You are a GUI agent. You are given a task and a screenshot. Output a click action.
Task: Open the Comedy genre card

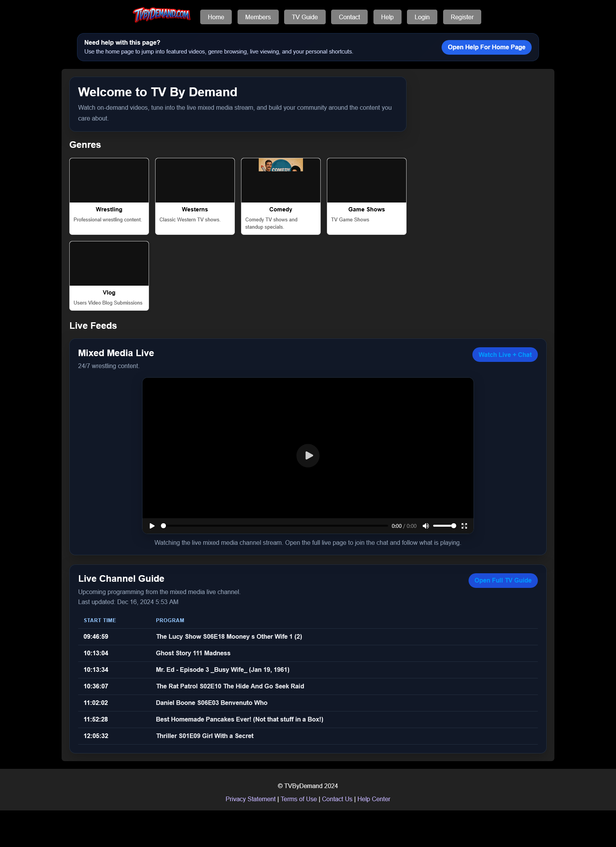click(x=281, y=196)
